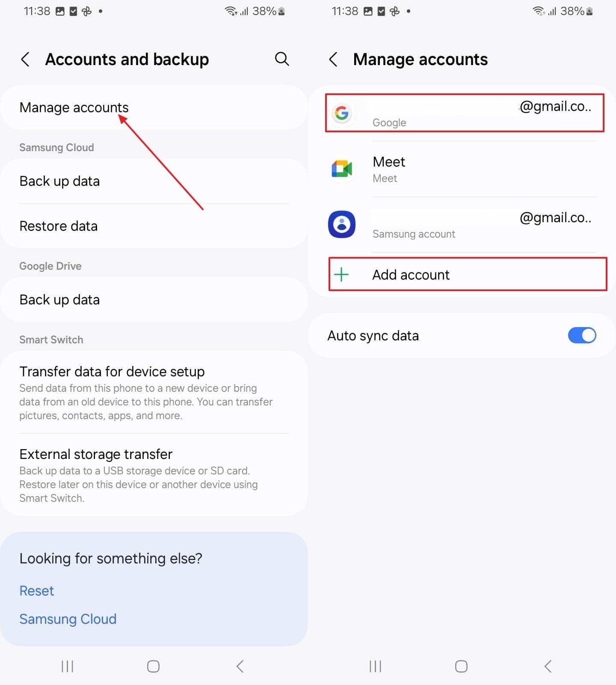Tap the Samsung account icon
616x685 pixels.
pos(342,224)
